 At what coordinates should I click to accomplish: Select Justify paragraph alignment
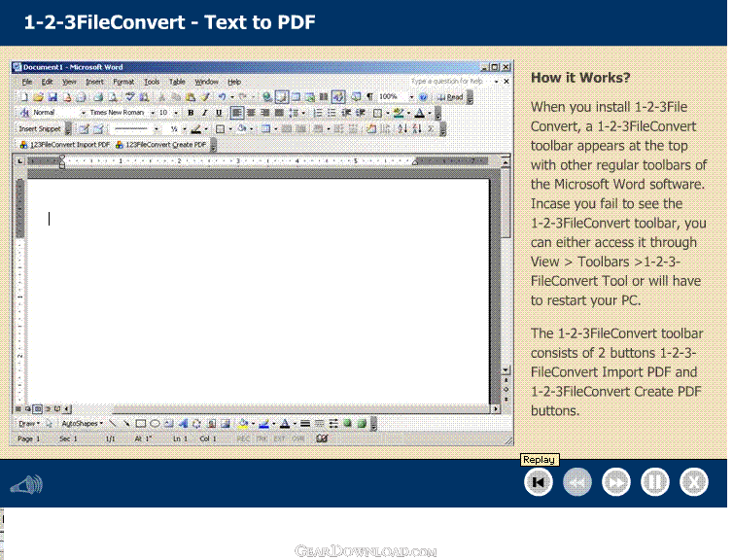pyautogui.click(x=279, y=113)
